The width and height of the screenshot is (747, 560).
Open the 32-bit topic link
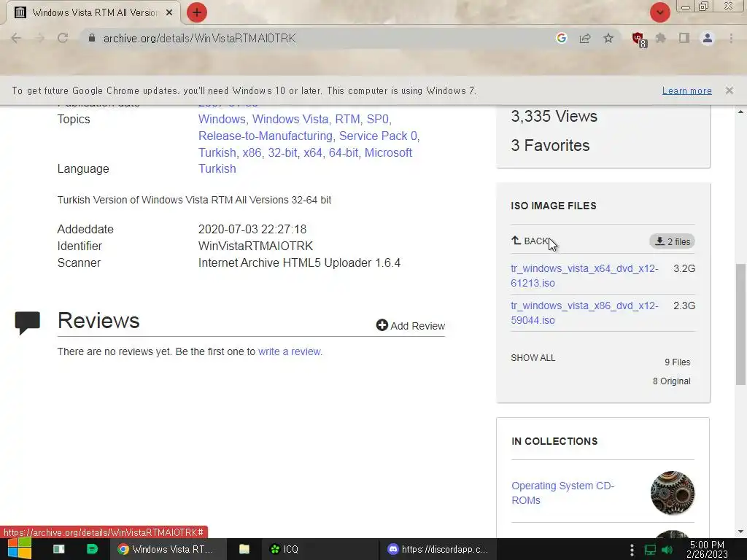(282, 153)
